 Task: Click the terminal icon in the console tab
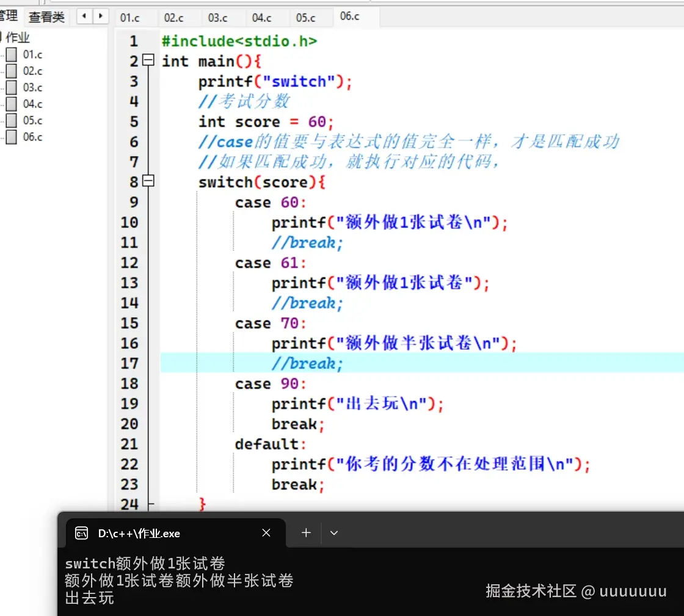tap(82, 533)
